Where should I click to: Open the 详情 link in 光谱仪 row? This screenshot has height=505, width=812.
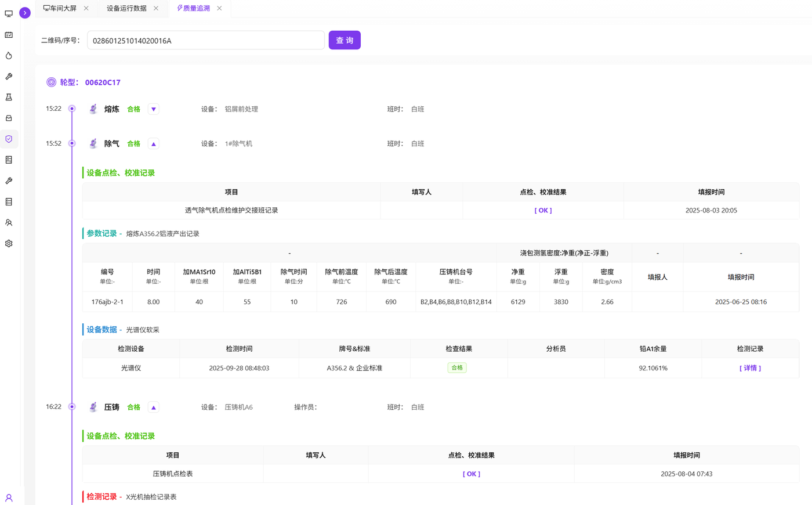[750, 368]
